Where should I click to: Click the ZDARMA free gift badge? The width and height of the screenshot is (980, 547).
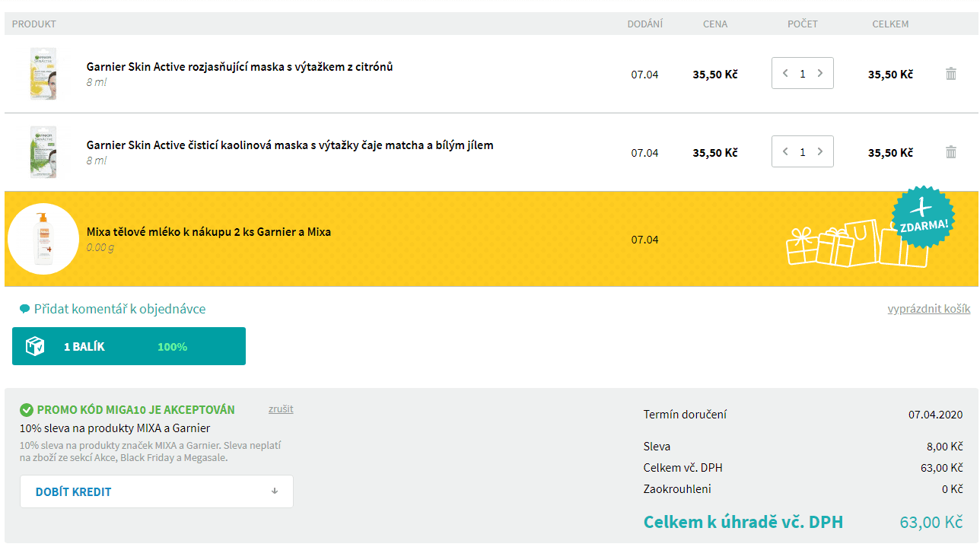(923, 216)
